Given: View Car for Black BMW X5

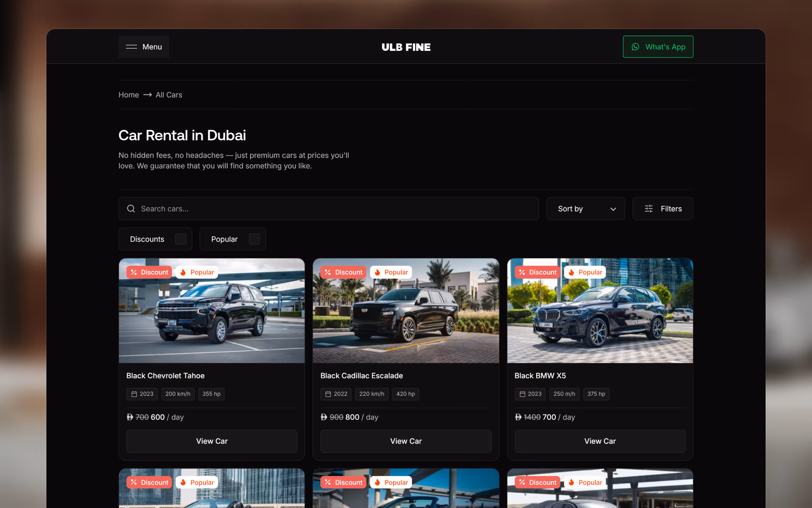Looking at the screenshot, I should pos(600,441).
